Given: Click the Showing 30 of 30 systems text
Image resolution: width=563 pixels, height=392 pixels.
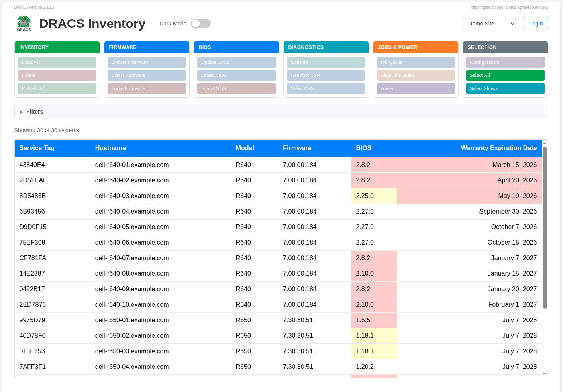Looking at the screenshot, I should click(x=47, y=130).
